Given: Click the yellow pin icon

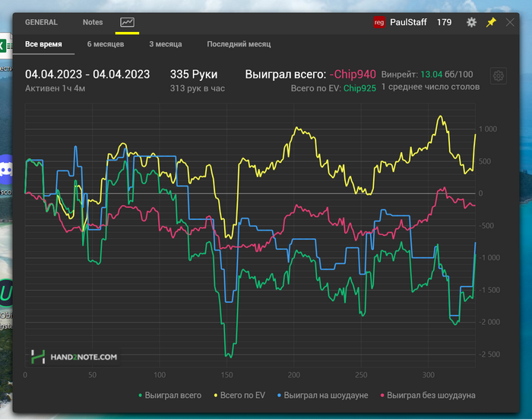Looking at the screenshot, I should 491,22.
